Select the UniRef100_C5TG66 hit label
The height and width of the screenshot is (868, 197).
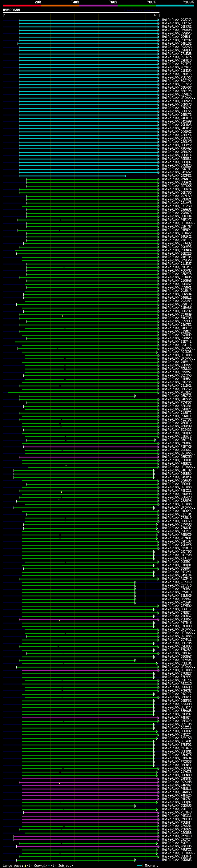click(x=177, y=186)
